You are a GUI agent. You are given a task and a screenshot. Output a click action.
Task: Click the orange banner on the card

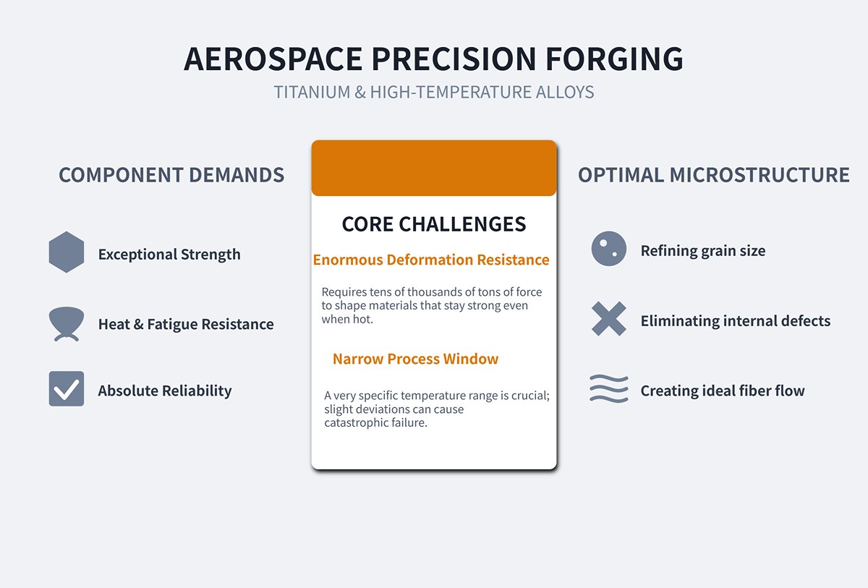[x=434, y=169]
